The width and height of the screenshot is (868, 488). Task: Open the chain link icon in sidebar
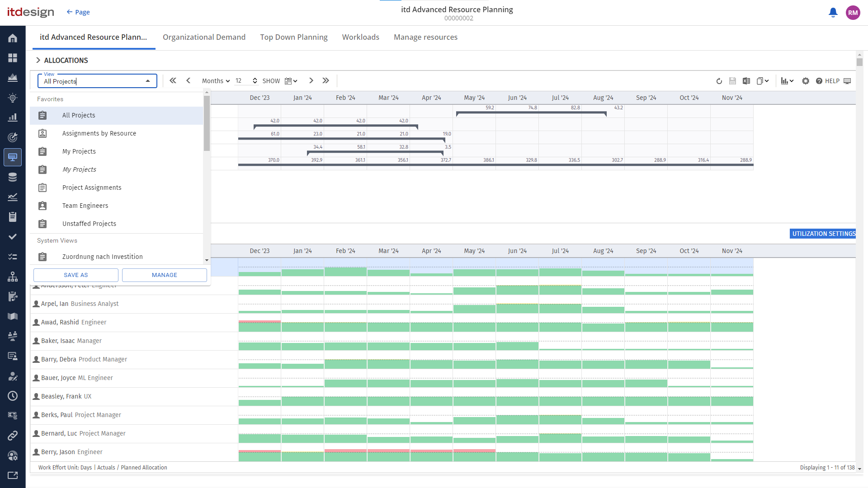pos(13,436)
